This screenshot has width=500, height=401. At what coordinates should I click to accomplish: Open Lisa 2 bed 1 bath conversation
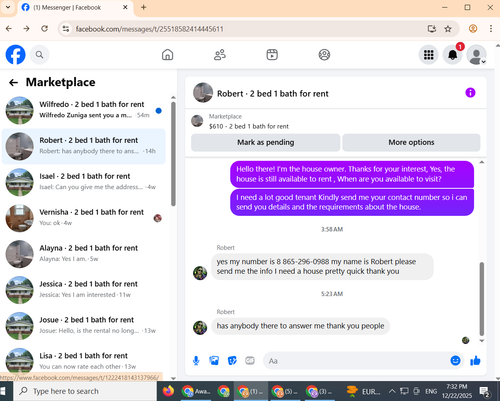tap(83, 361)
